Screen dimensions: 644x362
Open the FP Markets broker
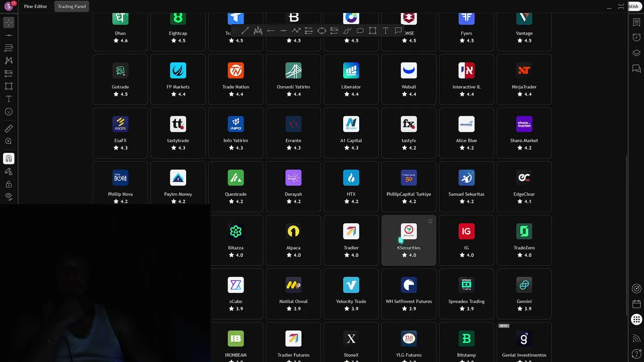tap(178, 79)
